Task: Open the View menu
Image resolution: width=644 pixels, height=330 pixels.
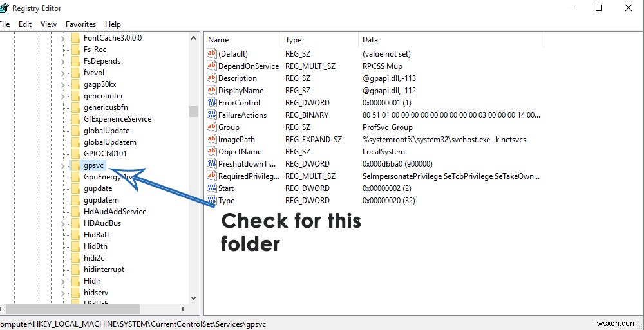Action: tap(49, 24)
